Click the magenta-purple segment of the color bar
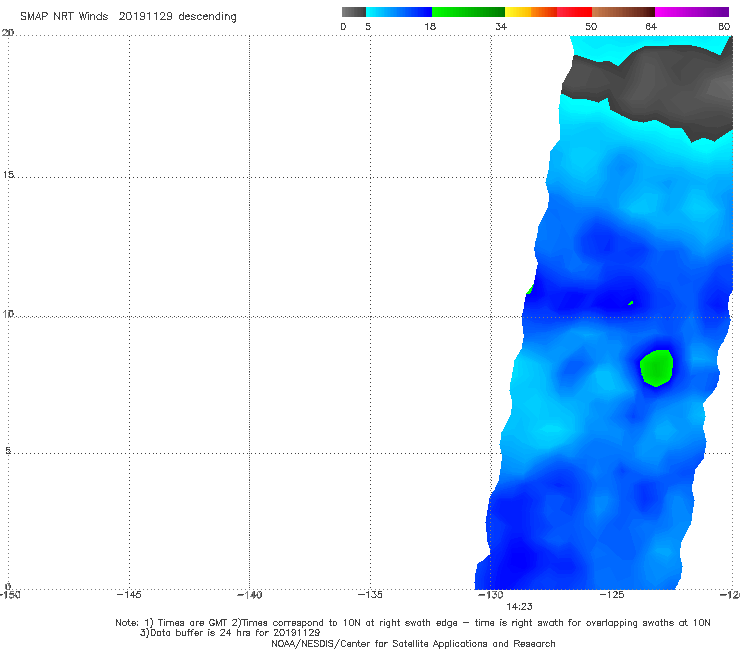This screenshot has height=650, width=740. 692,12
